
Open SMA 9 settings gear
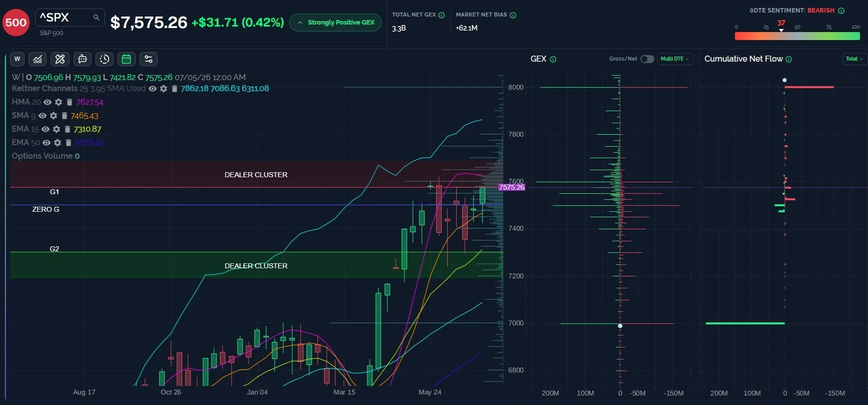pyautogui.click(x=54, y=116)
